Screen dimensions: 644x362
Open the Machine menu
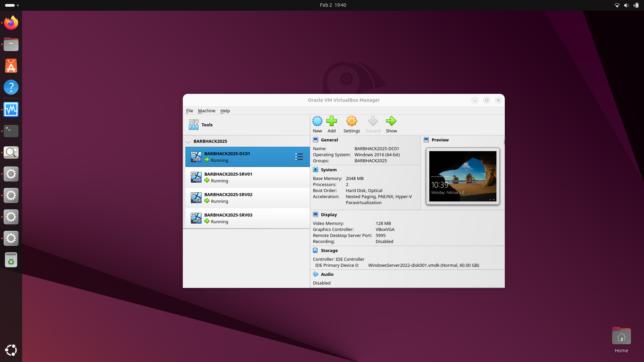pyautogui.click(x=207, y=111)
